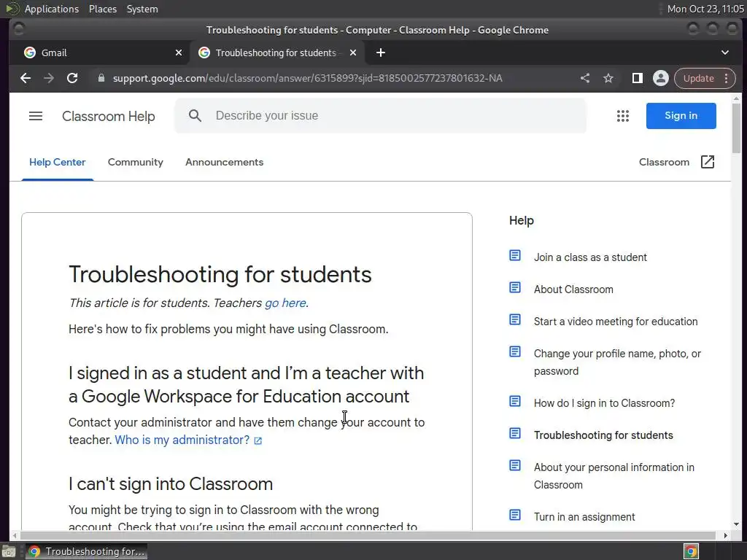Click article icon beside How do I sign in
Image resolution: width=747 pixels, height=560 pixels.
click(x=515, y=402)
